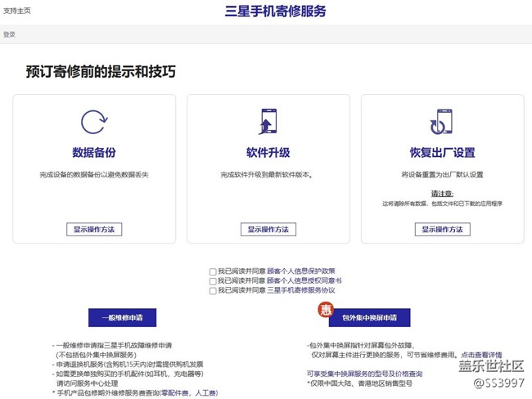Screen dimensions: 532x399
Task: Click the 一般维修申请 button
Action: [100, 317]
